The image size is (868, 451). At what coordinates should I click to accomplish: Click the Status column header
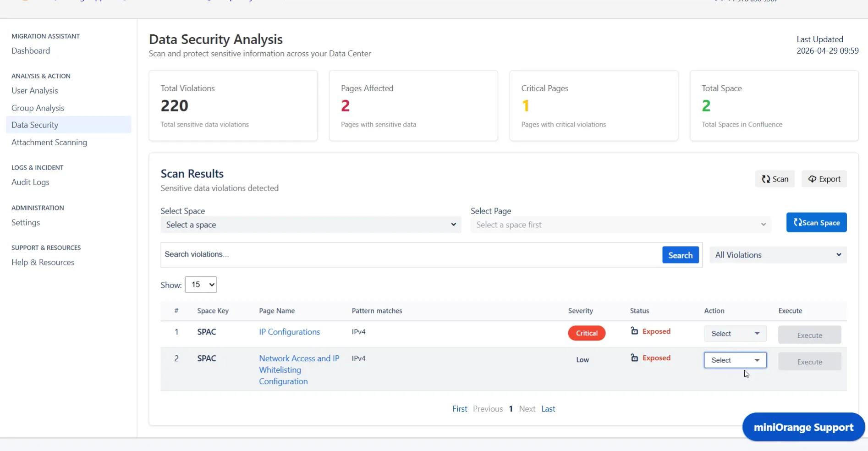point(639,311)
